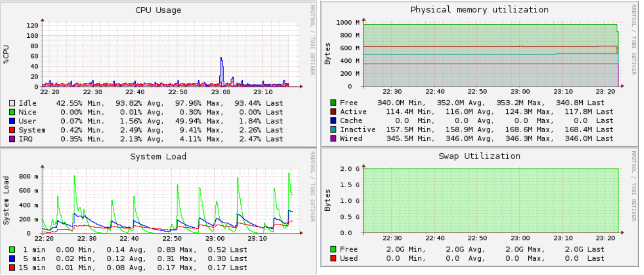Click the RRDTOOL watermark beside CPU graph
The image size is (644, 275).
pyautogui.click(x=312, y=40)
